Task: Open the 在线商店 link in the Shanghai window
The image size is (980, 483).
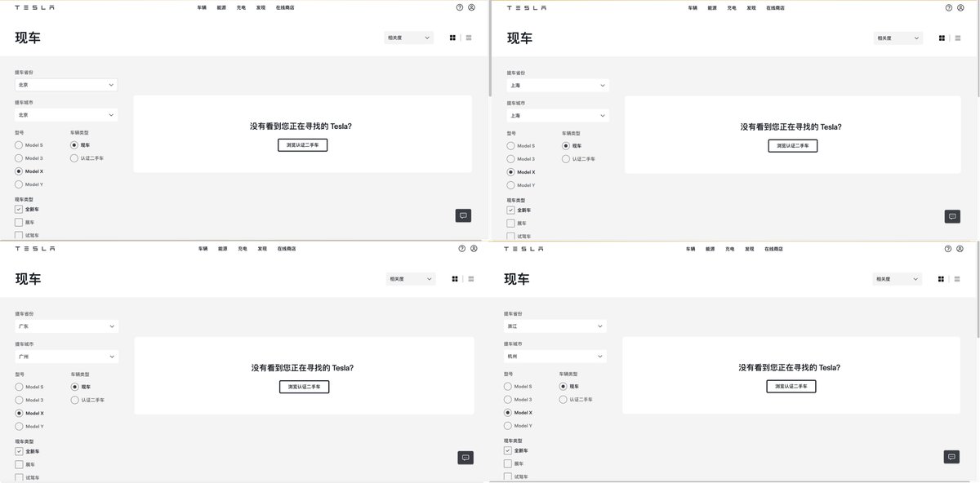Action: click(775, 7)
